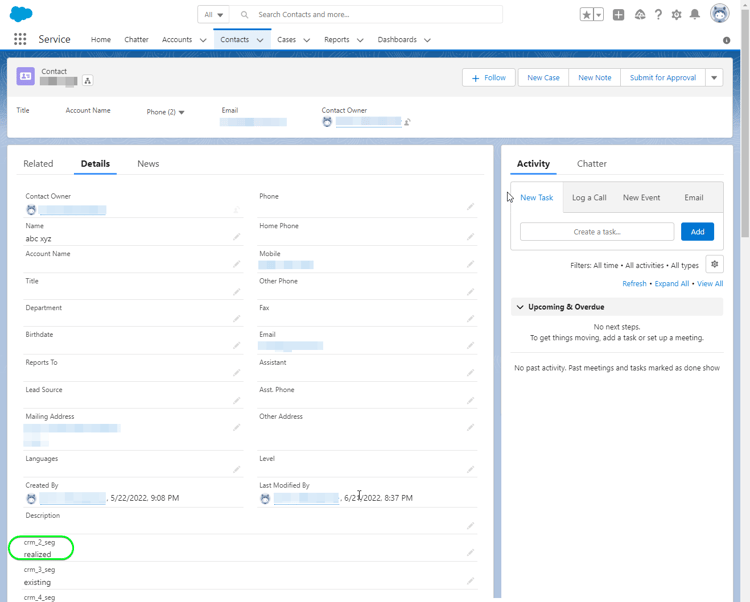Edit crm_2_seg field pencil icon

pyautogui.click(x=470, y=552)
